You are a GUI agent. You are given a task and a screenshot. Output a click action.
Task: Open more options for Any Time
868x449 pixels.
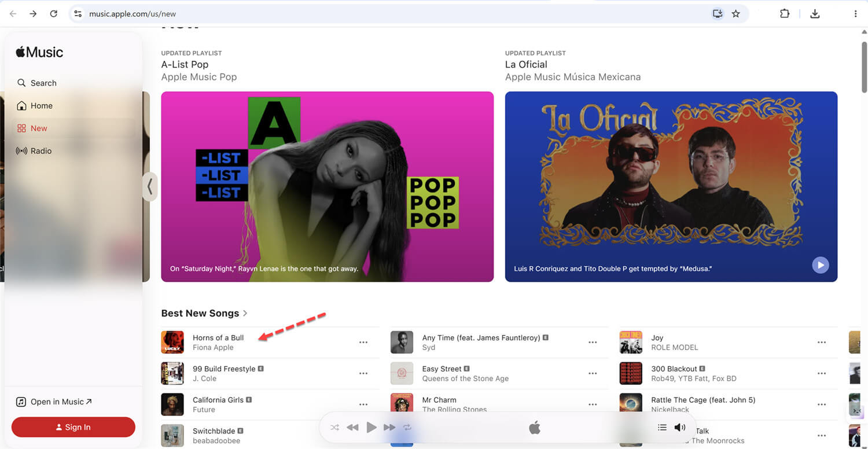[x=593, y=343]
